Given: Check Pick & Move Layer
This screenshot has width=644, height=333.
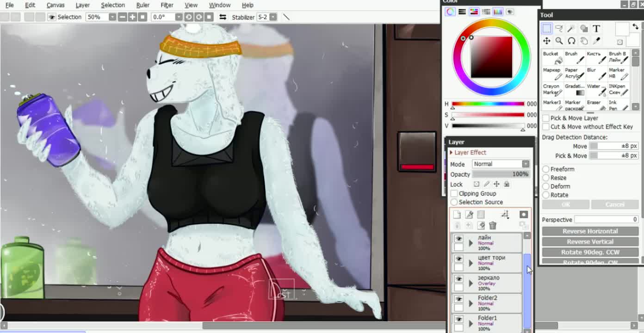Looking at the screenshot, I should coord(546,118).
